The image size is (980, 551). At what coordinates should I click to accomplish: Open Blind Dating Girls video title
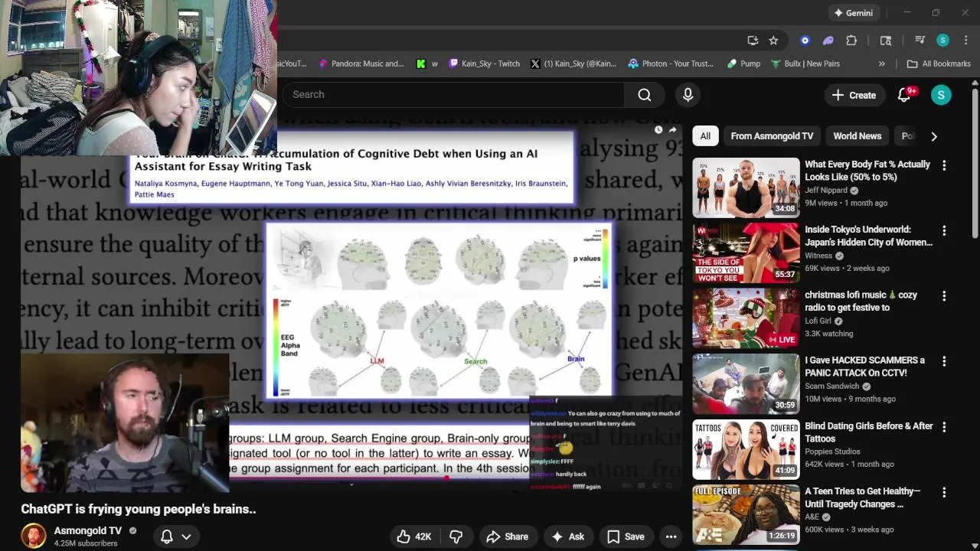(x=868, y=432)
